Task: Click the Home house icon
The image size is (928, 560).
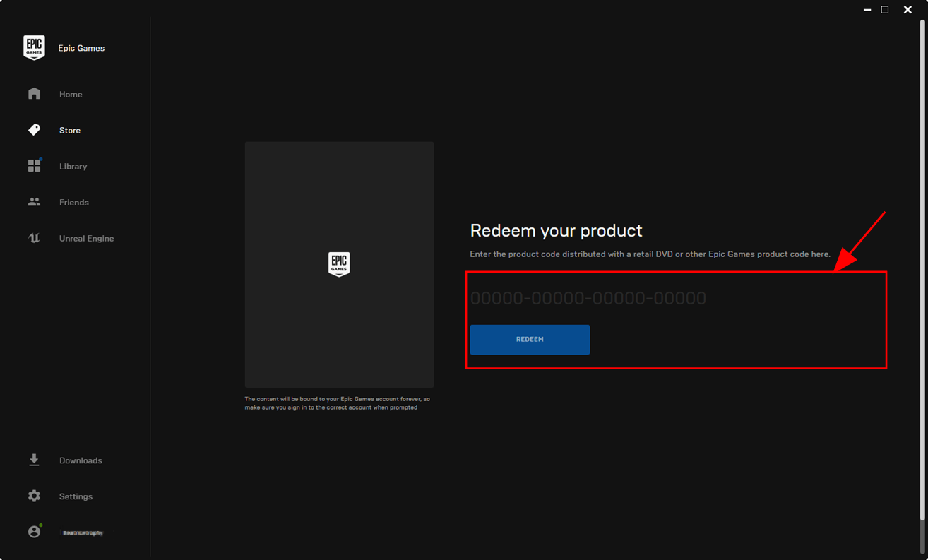Action: click(34, 94)
